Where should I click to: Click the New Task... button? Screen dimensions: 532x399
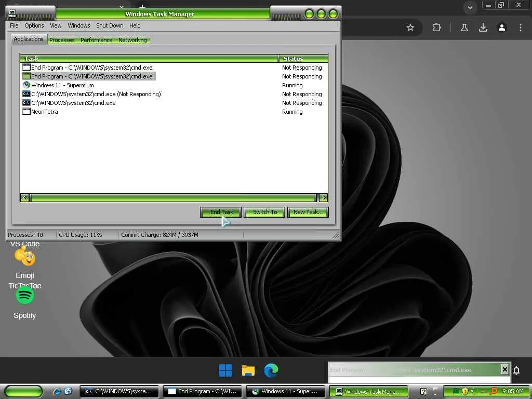coord(308,212)
